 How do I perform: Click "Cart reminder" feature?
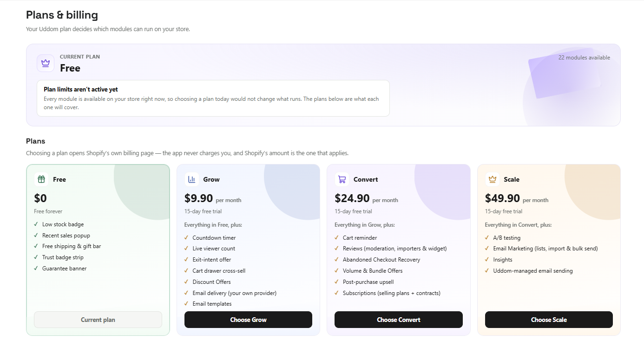pos(360,238)
